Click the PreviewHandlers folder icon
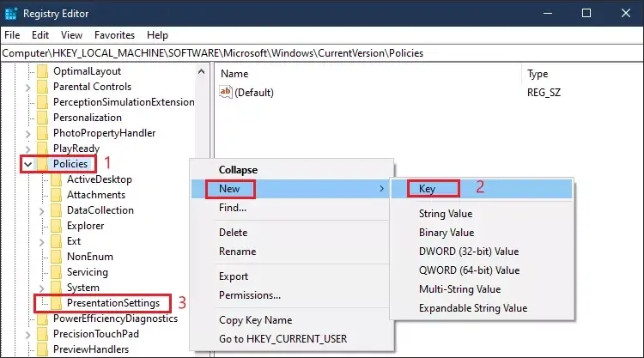The image size is (644, 358). click(x=42, y=349)
